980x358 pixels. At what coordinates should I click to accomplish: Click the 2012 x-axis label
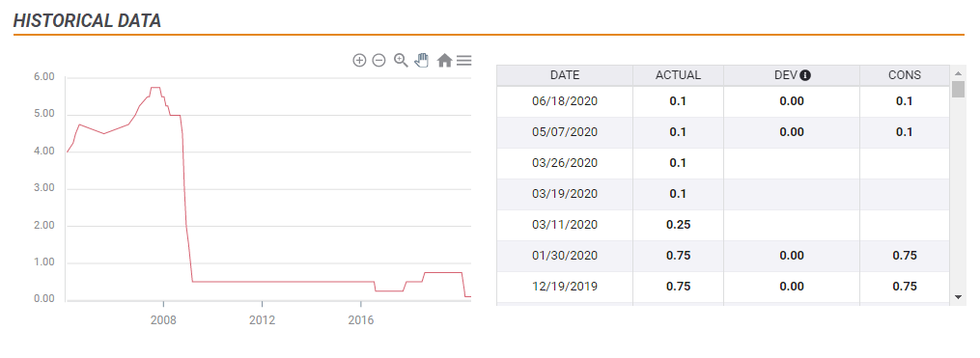(x=262, y=320)
